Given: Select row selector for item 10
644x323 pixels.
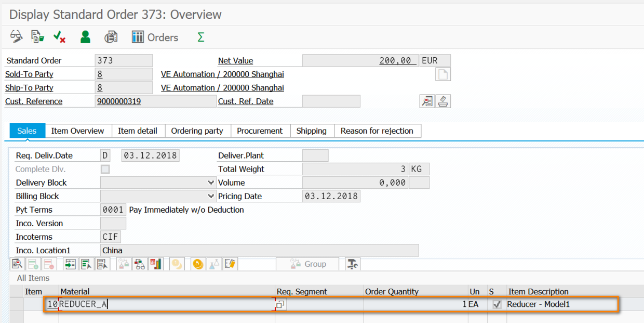Looking at the screenshot, I should (17, 304).
